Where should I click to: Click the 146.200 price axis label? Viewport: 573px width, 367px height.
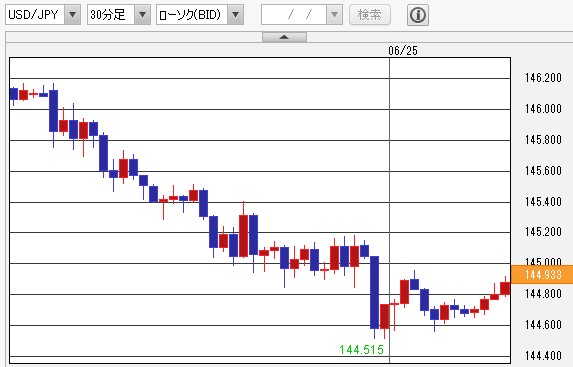click(x=543, y=78)
